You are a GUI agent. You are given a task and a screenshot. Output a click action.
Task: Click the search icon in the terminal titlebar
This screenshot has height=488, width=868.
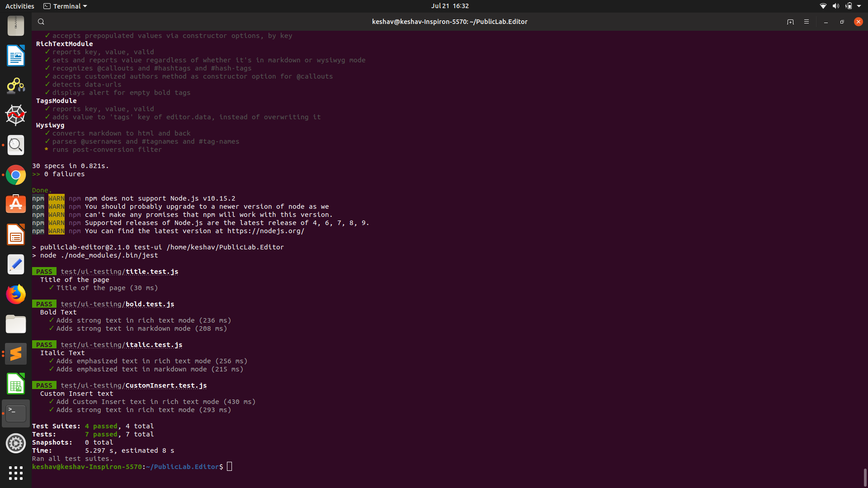(41, 21)
